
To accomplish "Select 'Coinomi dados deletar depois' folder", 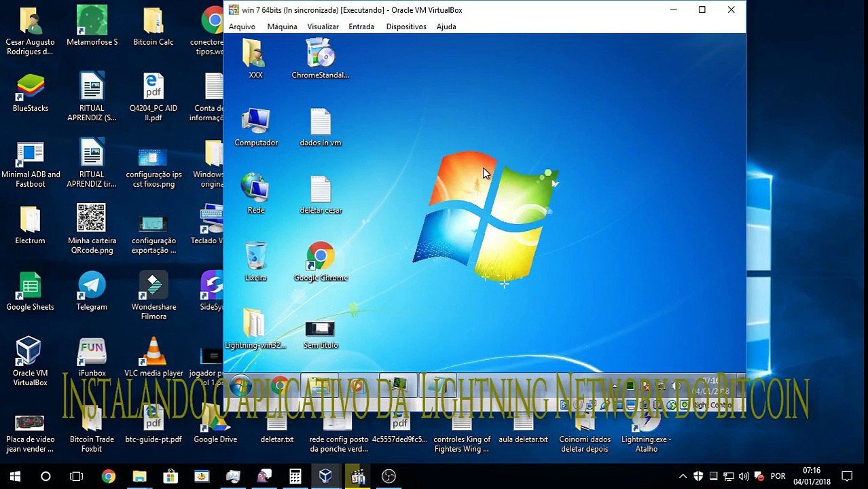I will [585, 433].
